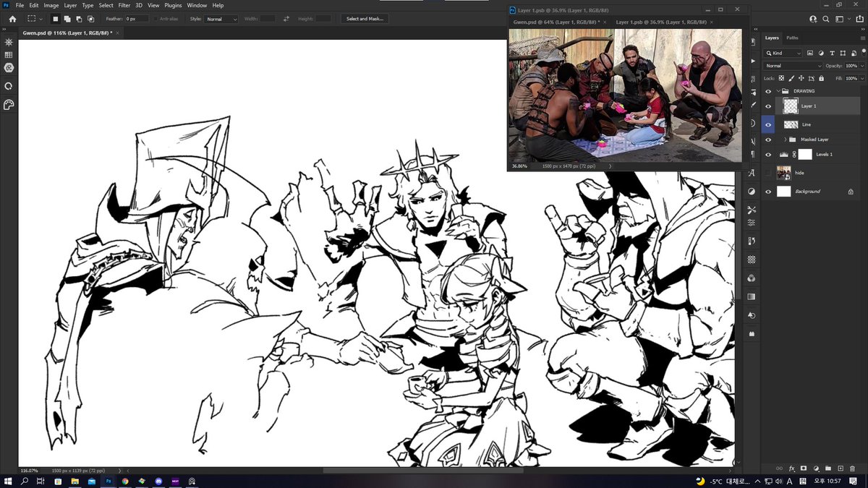Filter layers by shape layers icon

click(x=843, y=53)
